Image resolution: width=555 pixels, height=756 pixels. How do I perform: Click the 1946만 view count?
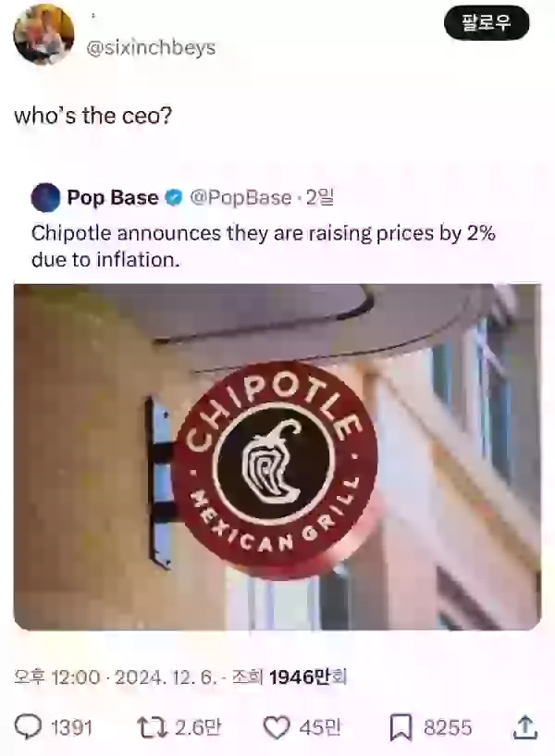point(307,677)
